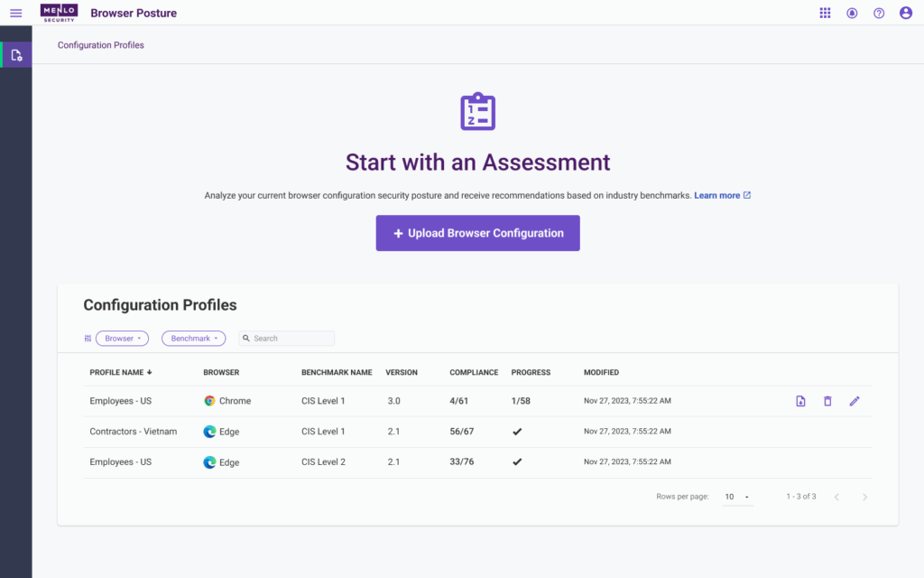The height and width of the screenshot is (578, 924).
Task: Open the user account profile icon
Action: pos(906,14)
